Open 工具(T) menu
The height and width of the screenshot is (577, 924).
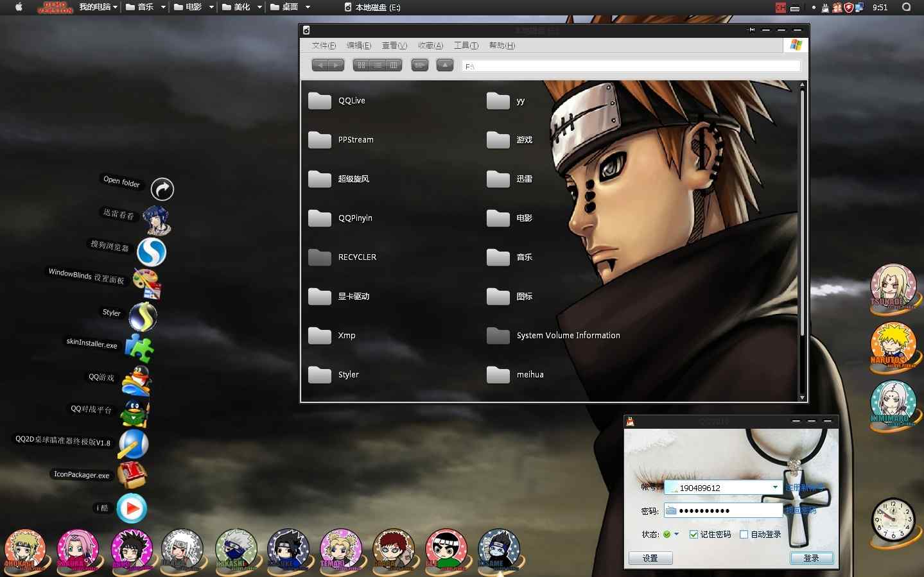point(466,46)
